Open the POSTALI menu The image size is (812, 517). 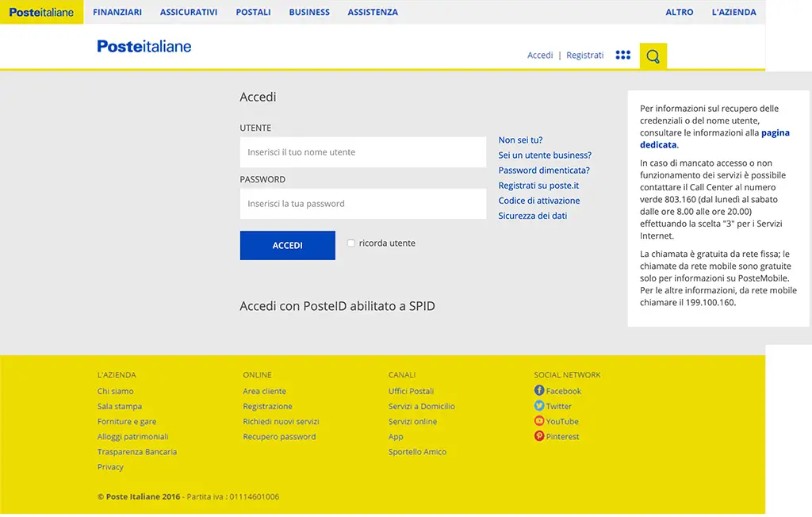[253, 12]
